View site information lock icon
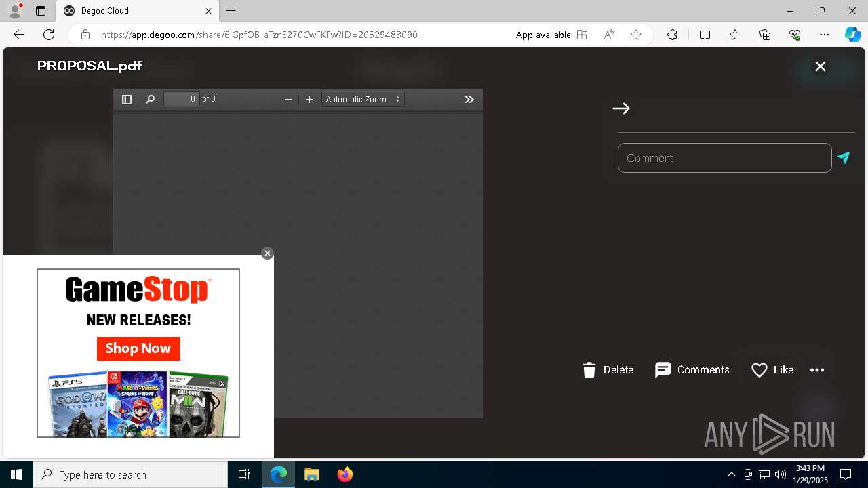The image size is (868, 488). tap(85, 35)
